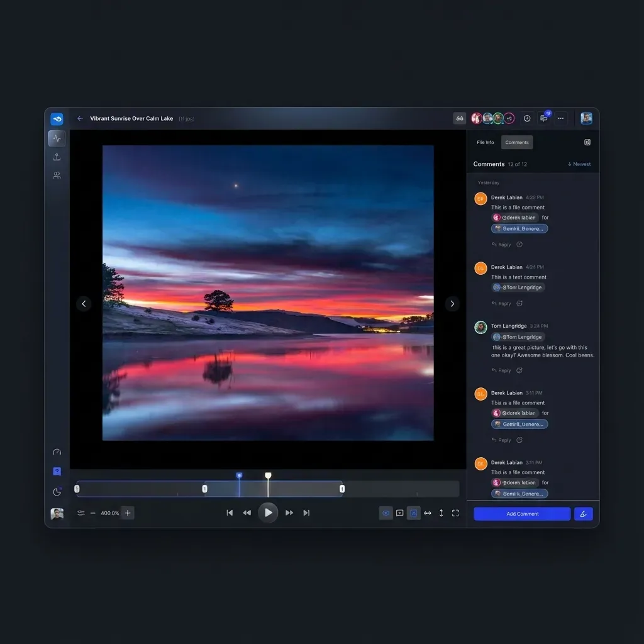The height and width of the screenshot is (644, 644).
Task: Switch to the File Info tab
Action: tap(485, 143)
